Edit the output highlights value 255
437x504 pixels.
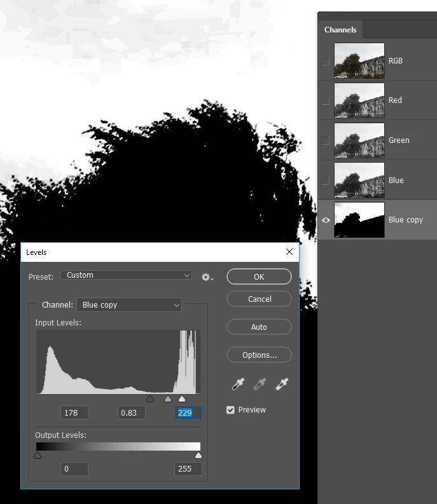(x=188, y=469)
